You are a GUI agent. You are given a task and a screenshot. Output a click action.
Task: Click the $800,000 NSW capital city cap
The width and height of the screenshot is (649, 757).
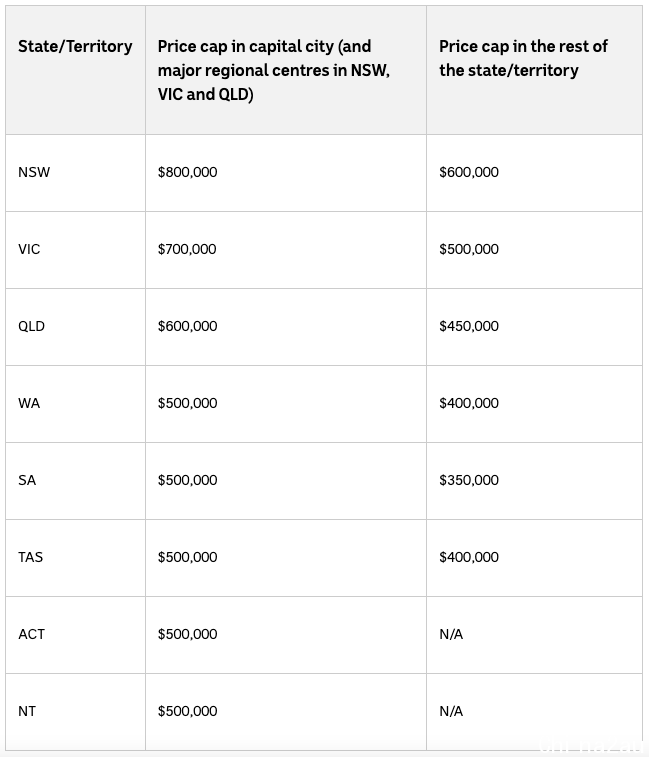187,172
